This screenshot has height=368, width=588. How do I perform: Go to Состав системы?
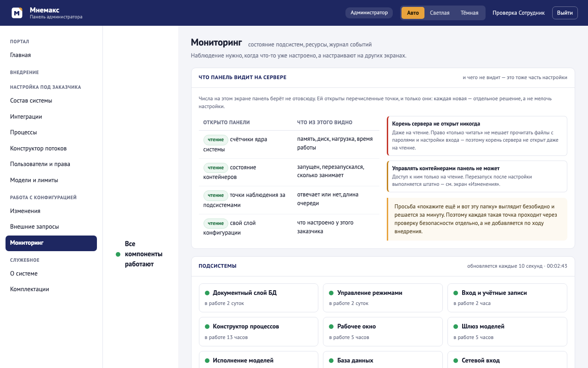click(51, 101)
